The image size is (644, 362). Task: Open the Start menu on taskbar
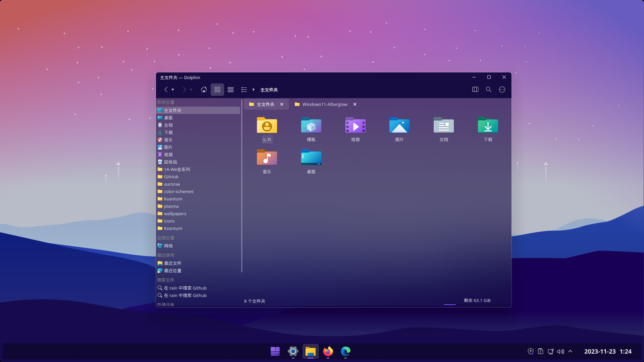pyautogui.click(x=275, y=351)
